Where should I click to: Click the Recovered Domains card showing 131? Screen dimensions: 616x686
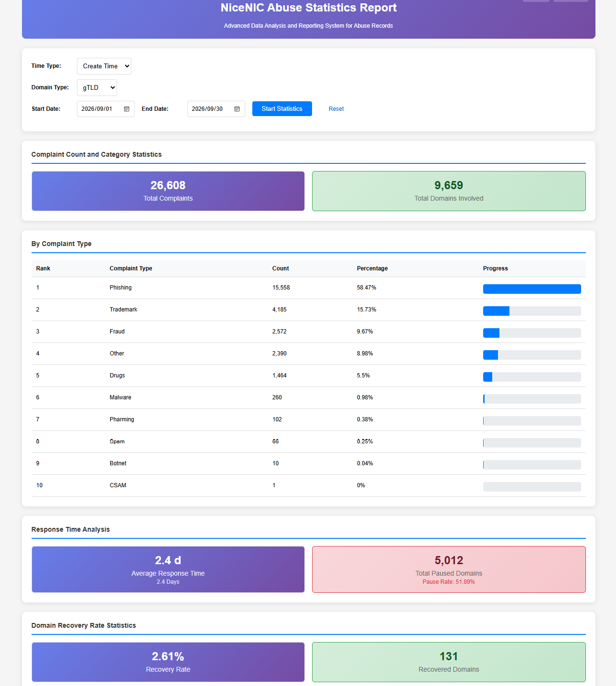click(449, 662)
